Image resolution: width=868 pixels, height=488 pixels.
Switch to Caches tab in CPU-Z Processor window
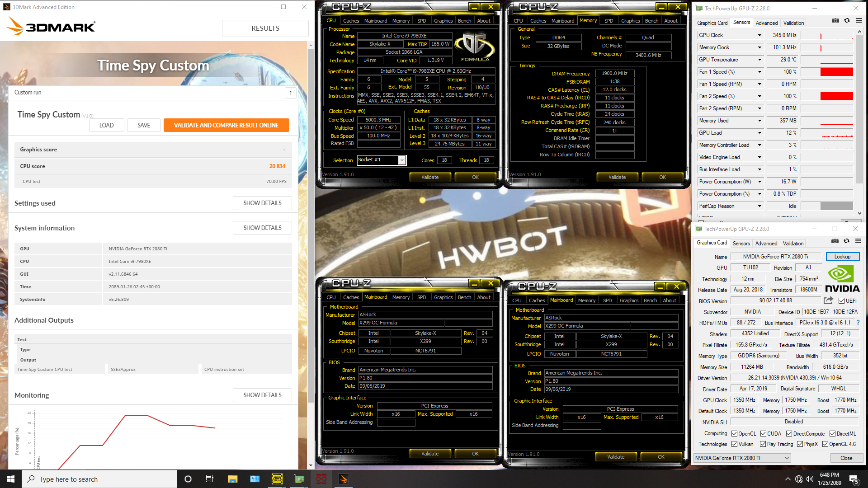point(351,21)
